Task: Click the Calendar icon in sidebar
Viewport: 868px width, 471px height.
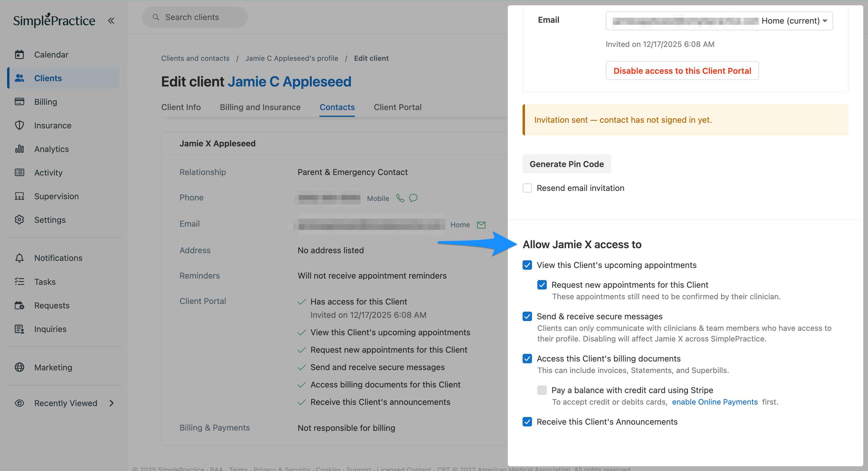Action: pyautogui.click(x=19, y=54)
